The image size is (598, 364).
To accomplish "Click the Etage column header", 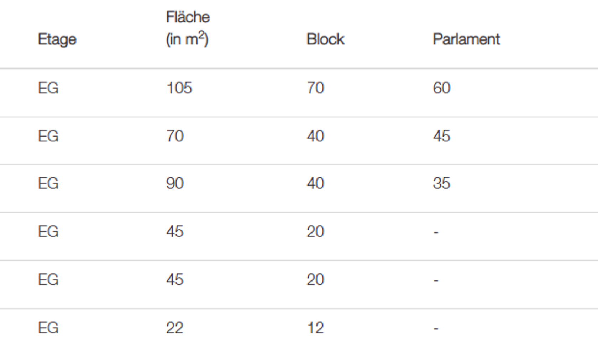I will [57, 39].
